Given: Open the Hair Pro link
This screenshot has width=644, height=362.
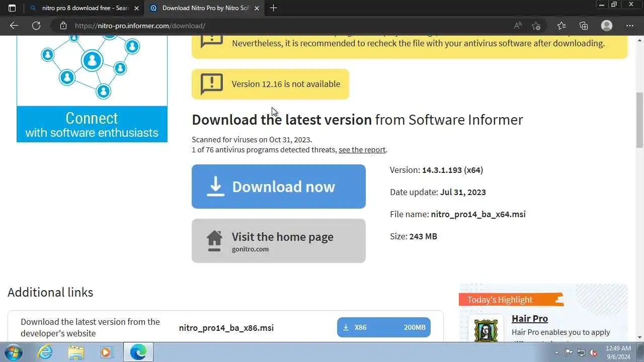Looking at the screenshot, I should click(530, 318).
